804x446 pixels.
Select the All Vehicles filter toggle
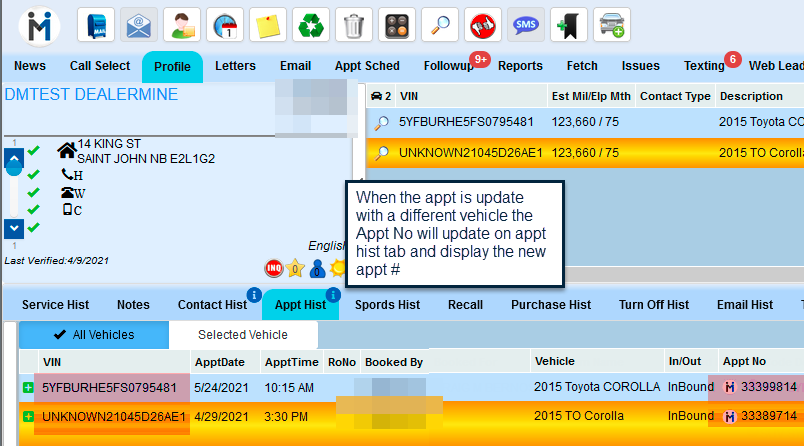click(93, 335)
